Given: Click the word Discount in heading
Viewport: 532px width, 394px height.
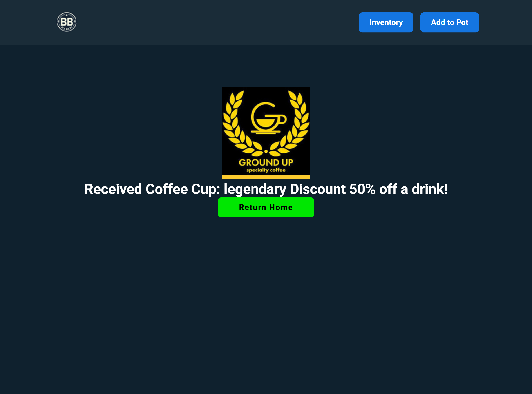Looking at the screenshot, I should 318,189.
